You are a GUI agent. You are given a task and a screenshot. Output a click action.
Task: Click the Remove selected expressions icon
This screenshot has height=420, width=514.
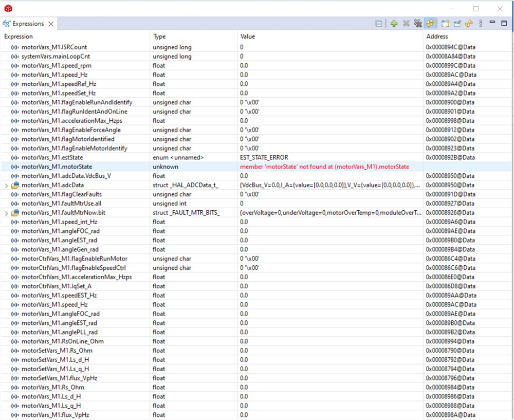coord(406,23)
